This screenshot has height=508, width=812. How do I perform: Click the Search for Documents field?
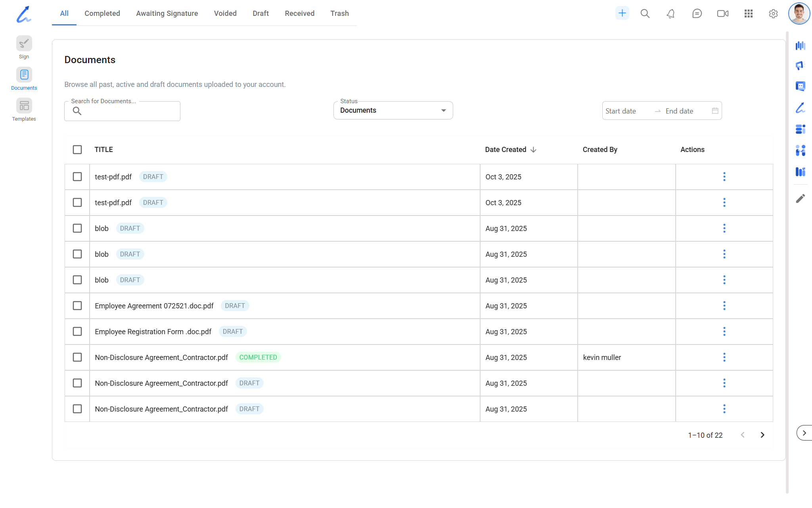[x=127, y=112]
